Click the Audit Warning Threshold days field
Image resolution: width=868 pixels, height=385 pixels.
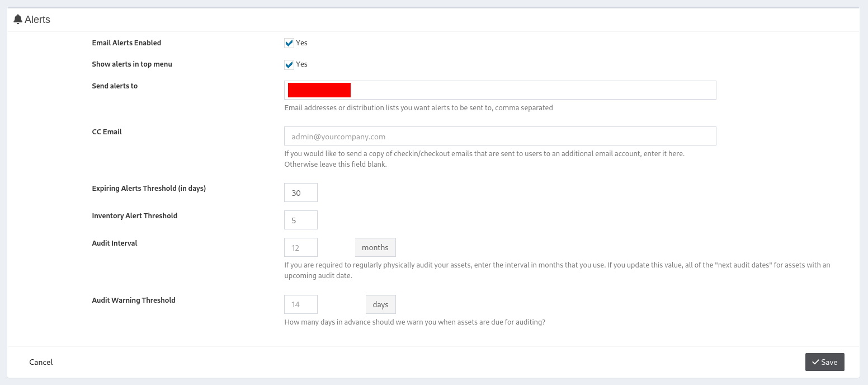301,304
